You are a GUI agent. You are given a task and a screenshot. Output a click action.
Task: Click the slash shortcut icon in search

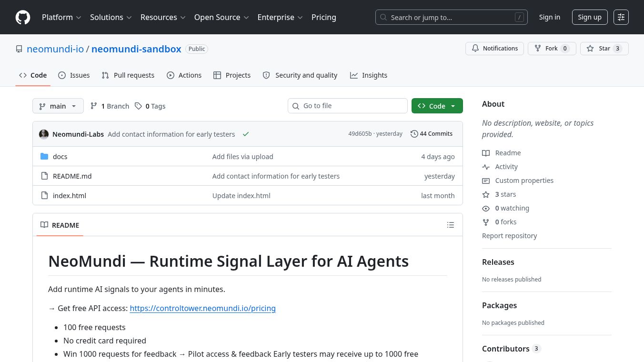tap(519, 17)
